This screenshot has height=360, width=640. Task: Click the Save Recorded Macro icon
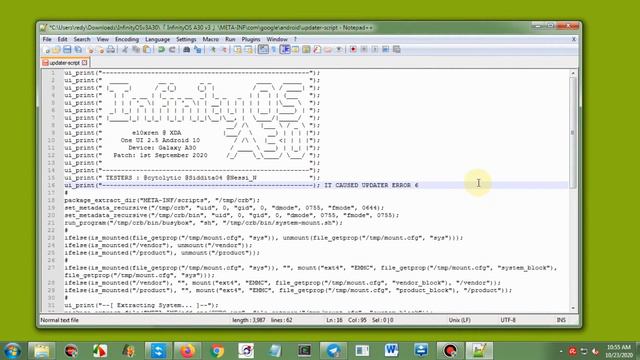pyautogui.click(x=396, y=50)
